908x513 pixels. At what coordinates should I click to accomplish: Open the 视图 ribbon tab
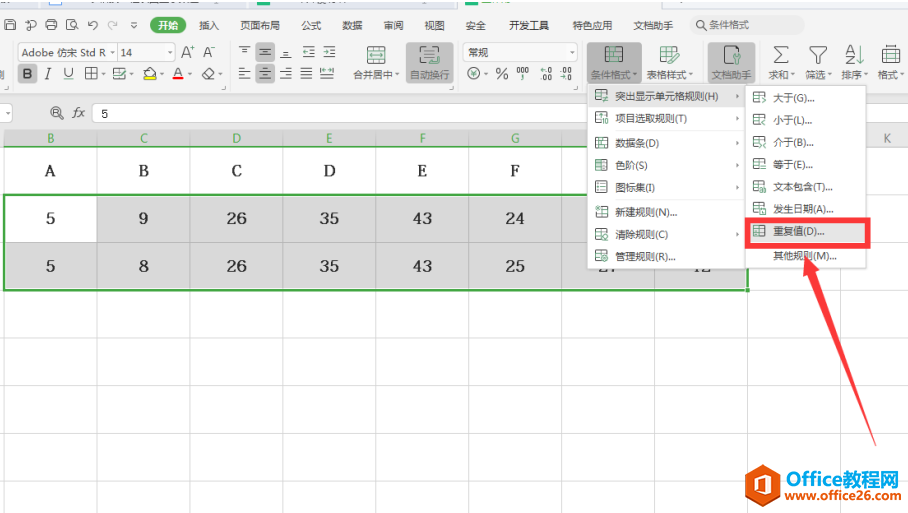434,25
